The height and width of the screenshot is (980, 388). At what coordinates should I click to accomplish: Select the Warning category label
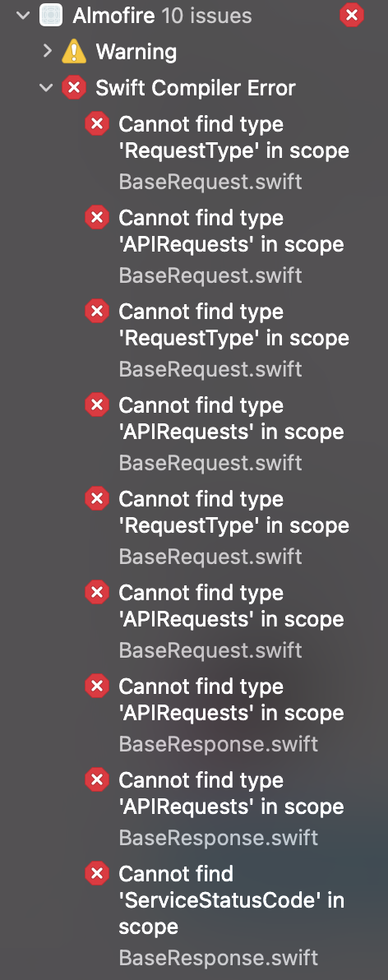tap(136, 52)
